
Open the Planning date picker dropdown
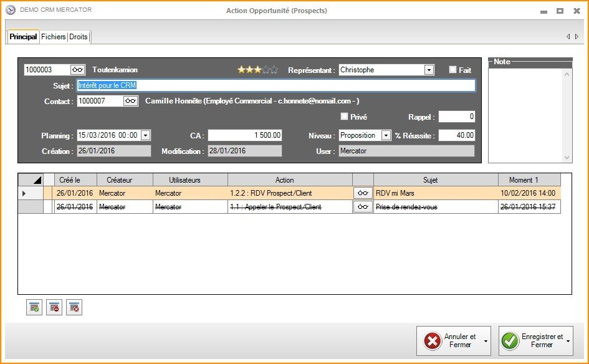click(x=145, y=135)
